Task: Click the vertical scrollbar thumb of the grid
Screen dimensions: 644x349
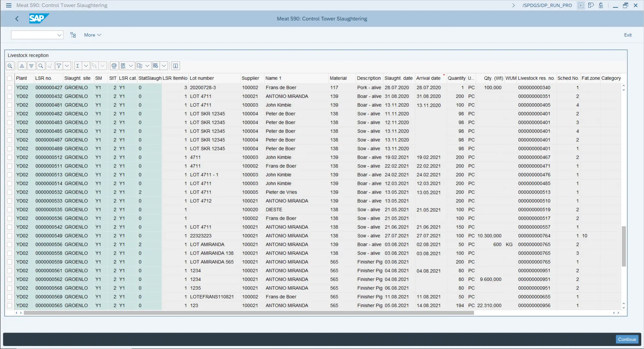Action: 624,246
